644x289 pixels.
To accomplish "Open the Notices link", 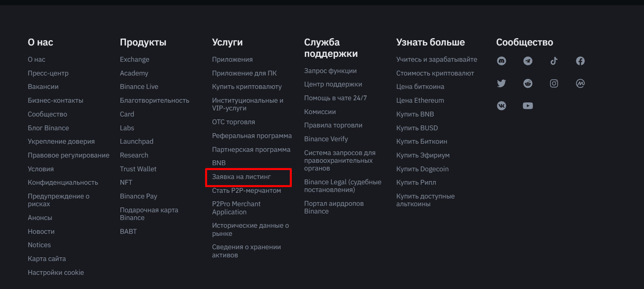I will [39, 245].
